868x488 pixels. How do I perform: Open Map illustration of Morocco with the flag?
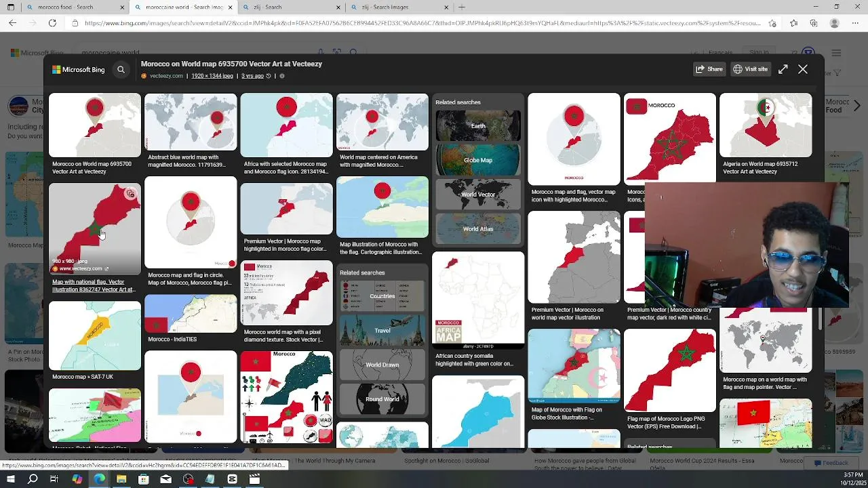[382, 207]
